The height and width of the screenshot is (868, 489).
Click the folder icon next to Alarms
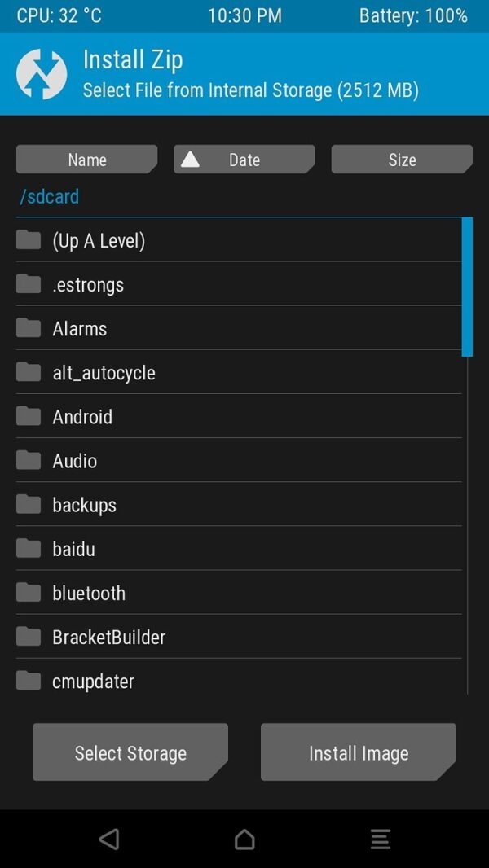click(29, 328)
